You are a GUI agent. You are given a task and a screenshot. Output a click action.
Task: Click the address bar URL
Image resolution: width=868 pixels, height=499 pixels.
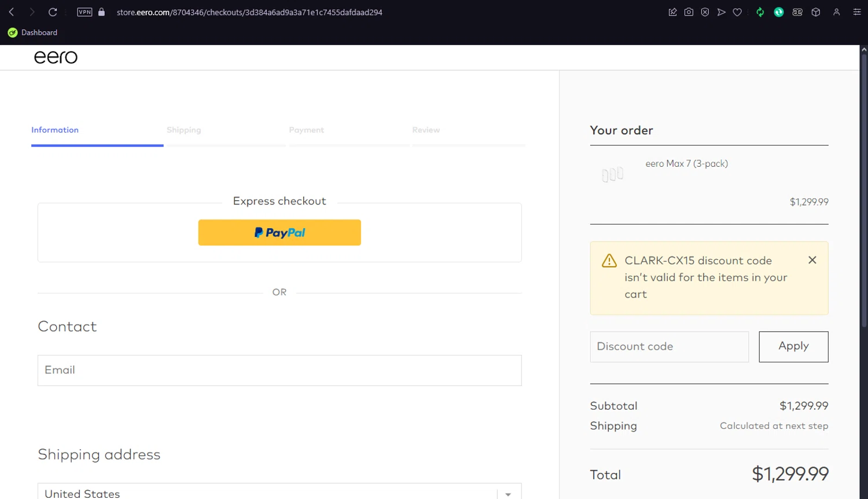point(249,12)
